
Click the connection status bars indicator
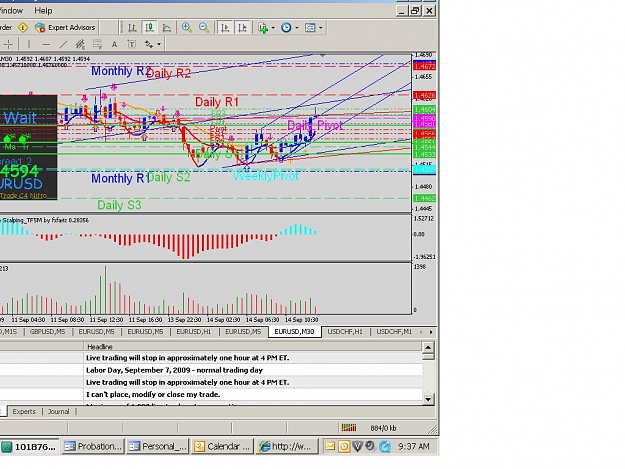point(349,428)
